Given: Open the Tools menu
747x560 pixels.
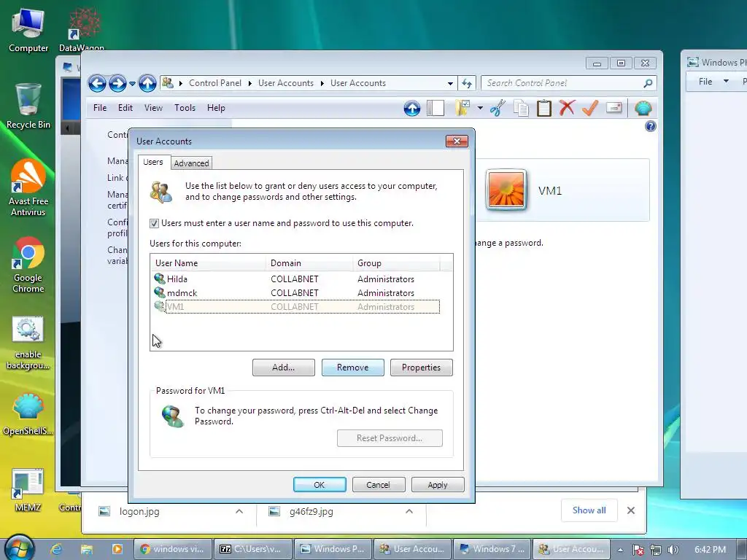Looking at the screenshot, I should pyautogui.click(x=185, y=108).
